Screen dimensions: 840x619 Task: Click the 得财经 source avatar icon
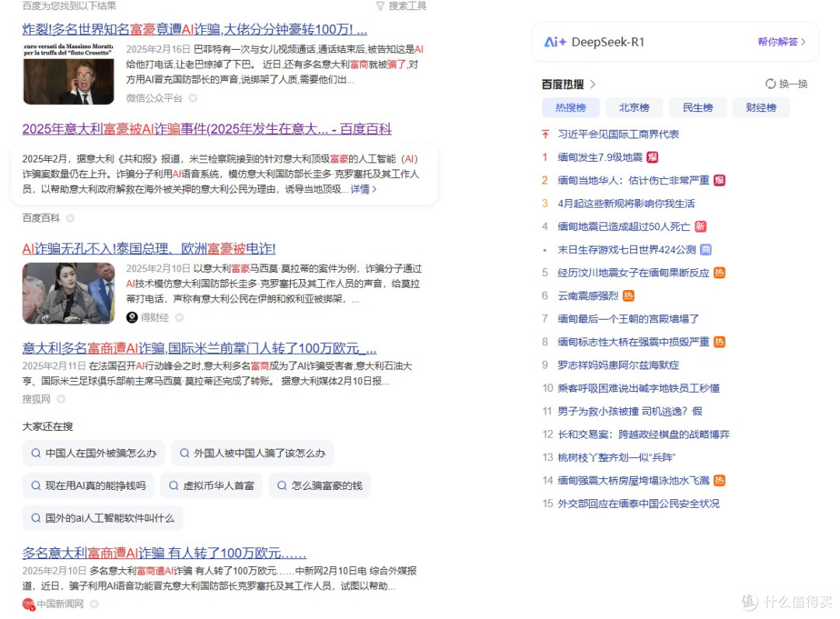coord(131,317)
